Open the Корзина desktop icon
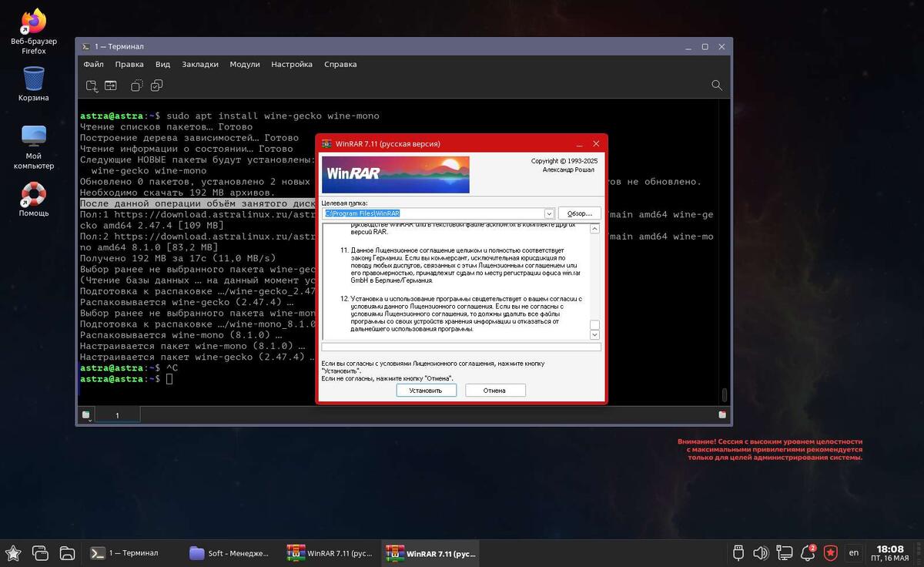 [34, 84]
